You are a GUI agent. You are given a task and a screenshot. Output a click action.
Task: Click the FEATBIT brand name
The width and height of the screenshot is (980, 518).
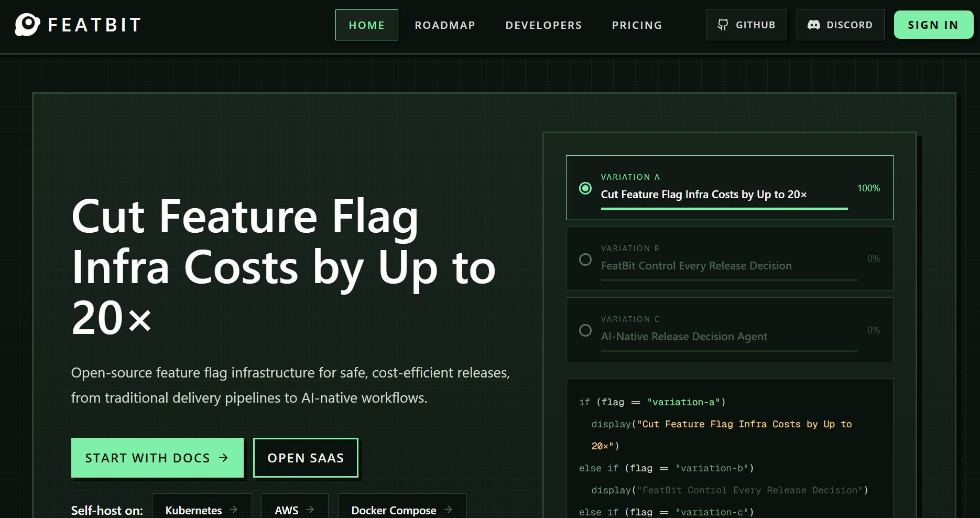point(95,25)
